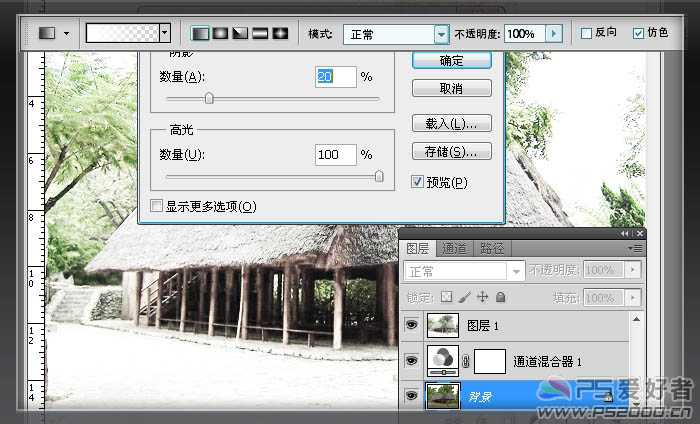Select the diamond gradient icon

[280, 33]
